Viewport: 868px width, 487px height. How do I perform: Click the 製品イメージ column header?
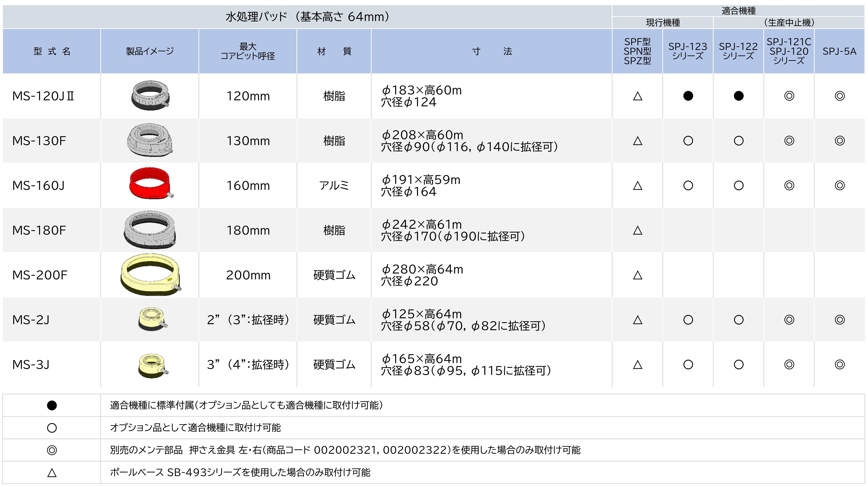(x=150, y=51)
